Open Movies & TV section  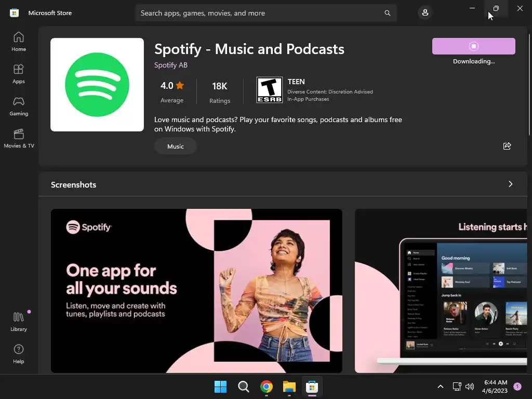click(x=19, y=138)
